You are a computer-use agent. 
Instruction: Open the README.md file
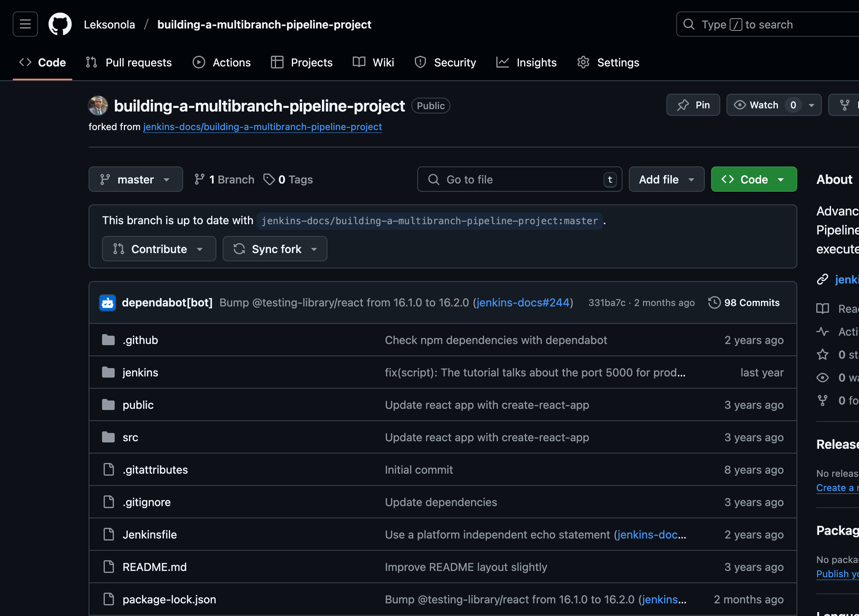point(155,567)
